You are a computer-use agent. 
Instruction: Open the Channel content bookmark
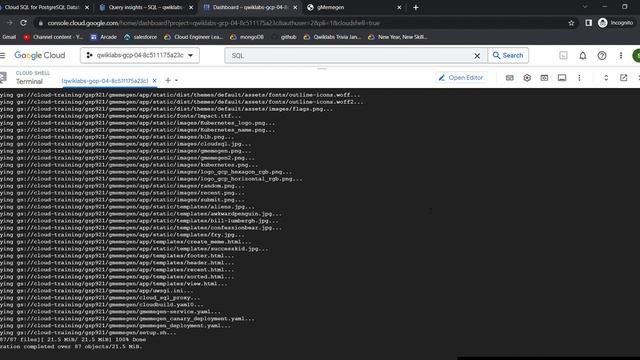[x=53, y=37]
